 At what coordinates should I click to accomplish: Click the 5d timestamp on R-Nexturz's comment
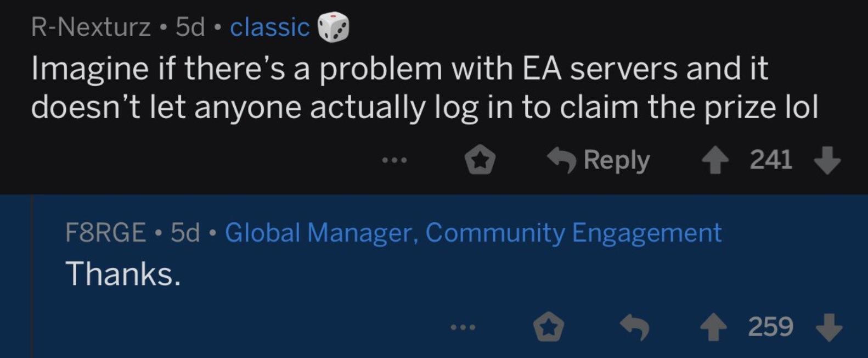pos(190,27)
